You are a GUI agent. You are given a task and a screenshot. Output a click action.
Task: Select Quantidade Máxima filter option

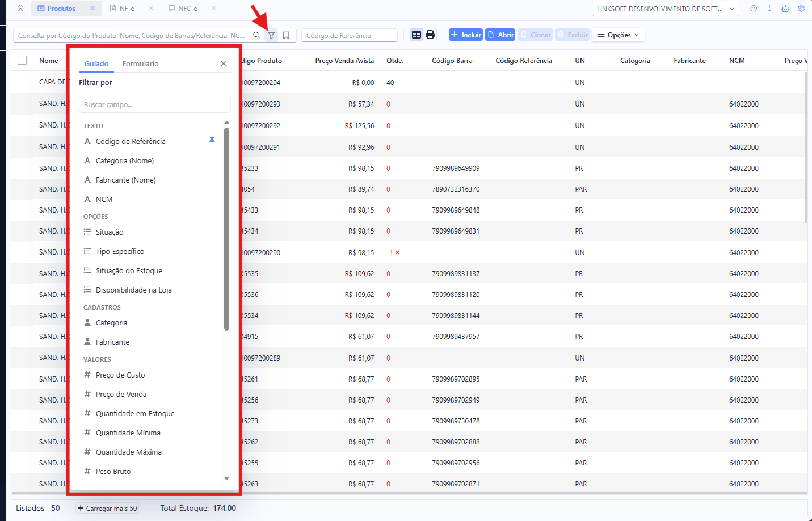tap(129, 452)
